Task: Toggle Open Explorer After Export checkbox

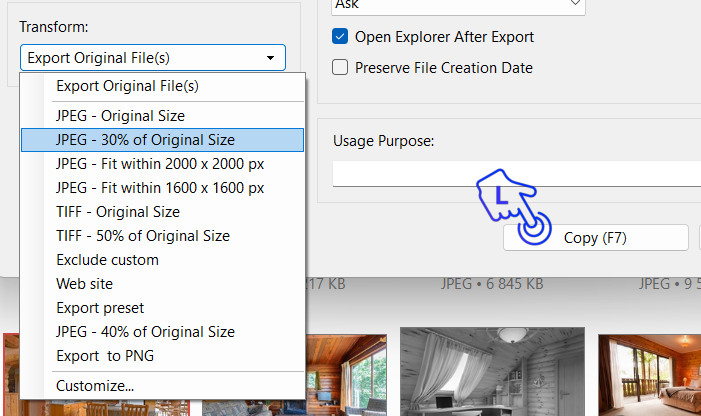Action: [x=340, y=37]
